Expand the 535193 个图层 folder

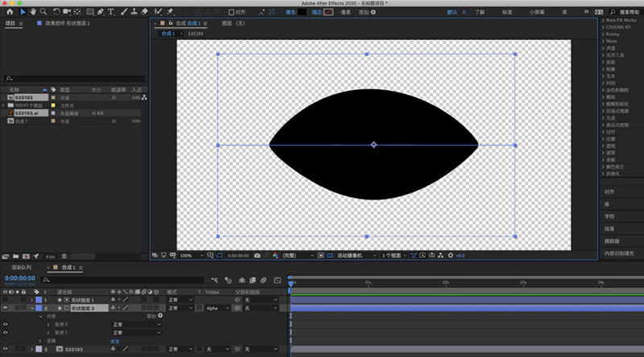coord(4,105)
